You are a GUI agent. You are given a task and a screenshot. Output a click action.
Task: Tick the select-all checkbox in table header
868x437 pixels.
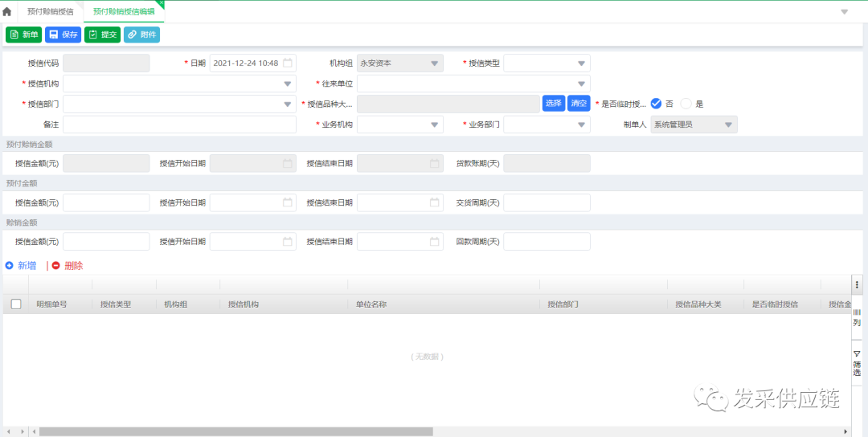16,304
